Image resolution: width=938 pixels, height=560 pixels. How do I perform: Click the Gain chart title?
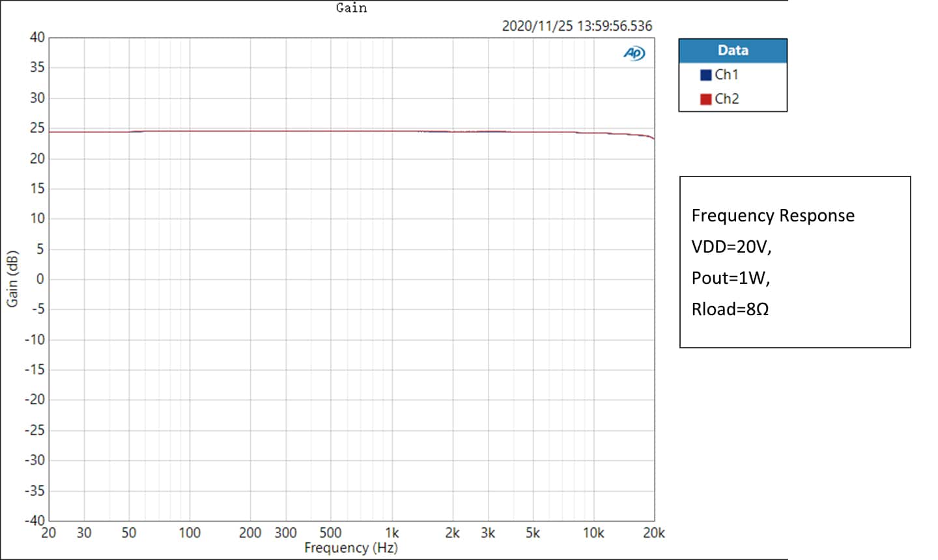click(351, 8)
